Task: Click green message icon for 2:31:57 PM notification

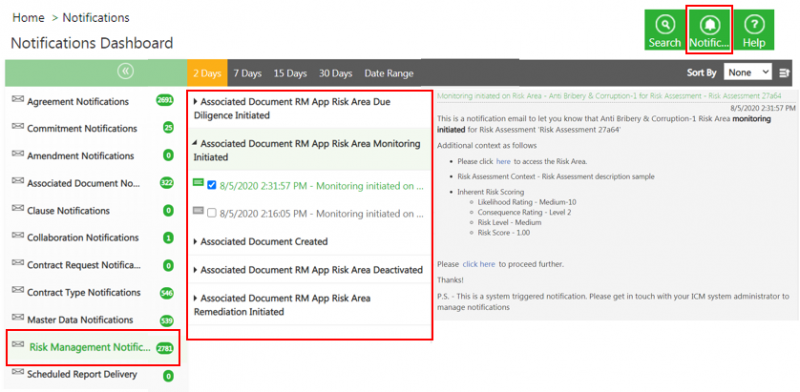Action: (x=198, y=183)
